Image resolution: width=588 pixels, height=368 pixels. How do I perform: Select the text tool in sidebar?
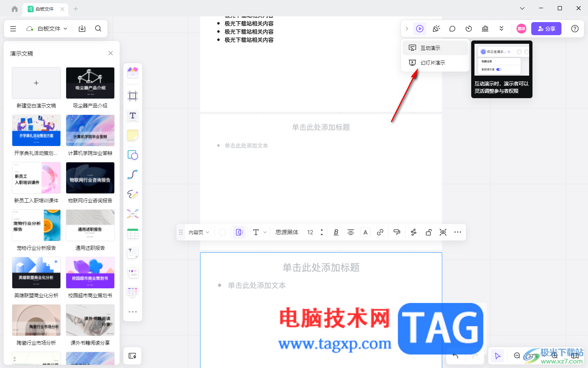[x=133, y=116]
